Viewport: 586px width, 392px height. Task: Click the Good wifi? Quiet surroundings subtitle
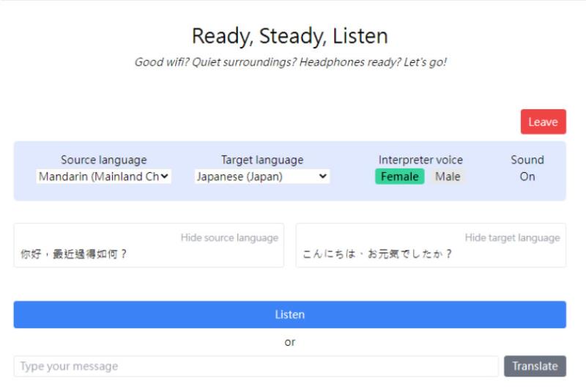point(290,62)
